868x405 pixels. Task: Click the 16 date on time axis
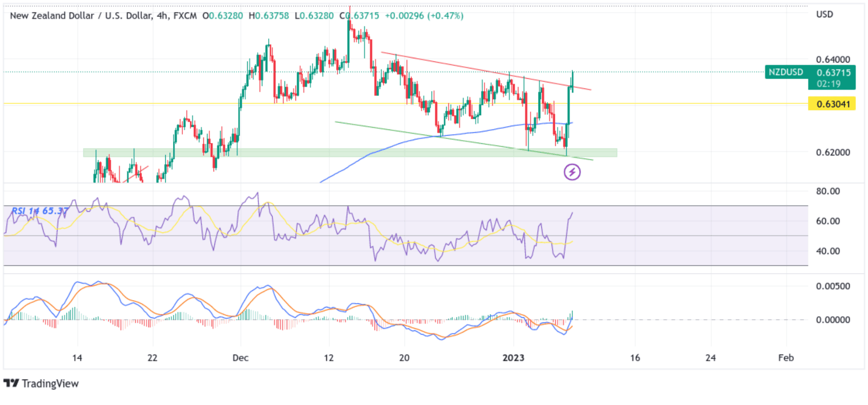pyautogui.click(x=635, y=358)
